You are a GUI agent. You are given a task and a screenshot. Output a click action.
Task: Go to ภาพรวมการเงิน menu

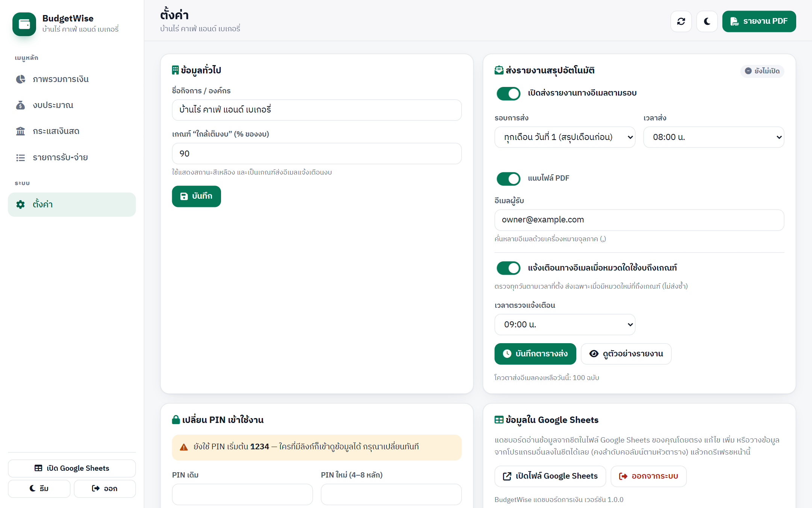(72, 79)
